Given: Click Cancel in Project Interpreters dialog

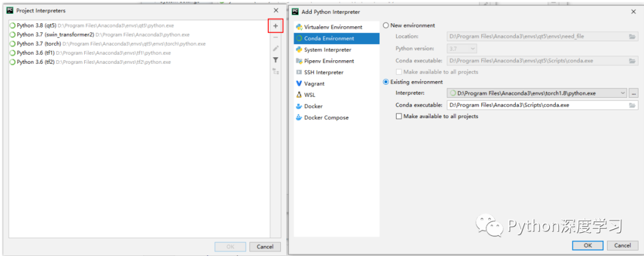Looking at the screenshot, I should click(x=265, y=246).
